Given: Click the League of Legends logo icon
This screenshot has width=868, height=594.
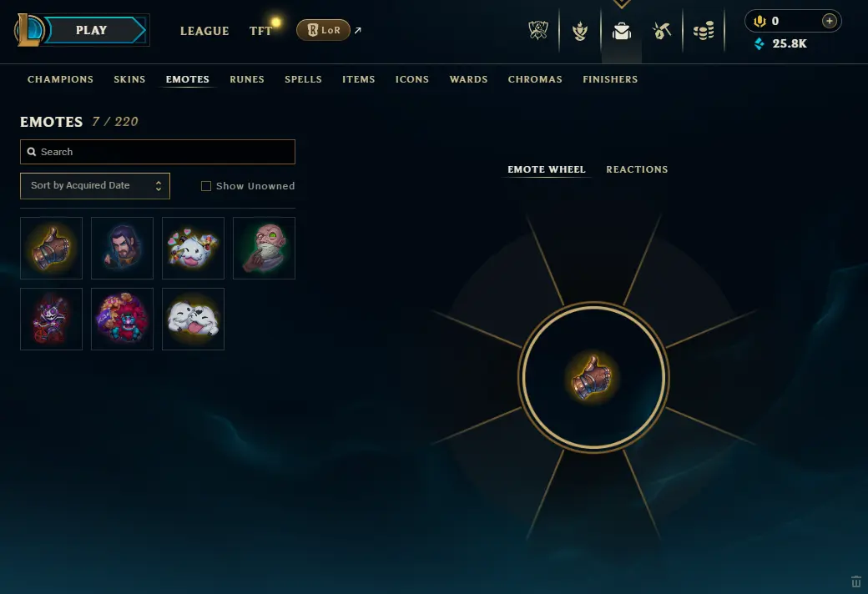Looking at the screenshot, I should (29, 30).
